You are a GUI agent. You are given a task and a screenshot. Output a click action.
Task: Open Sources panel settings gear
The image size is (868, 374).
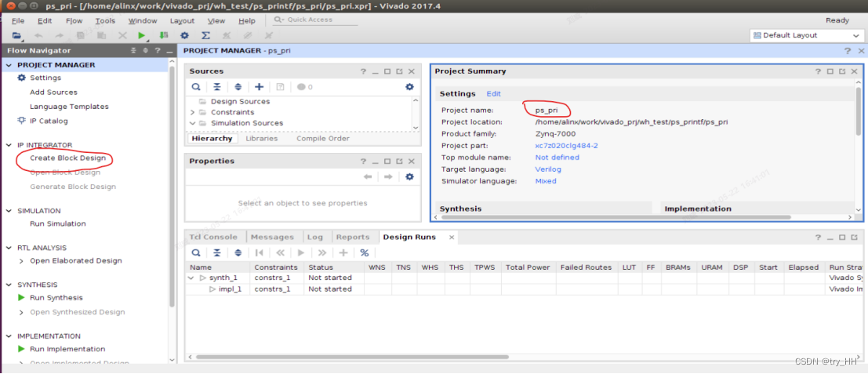pos(409,87)
